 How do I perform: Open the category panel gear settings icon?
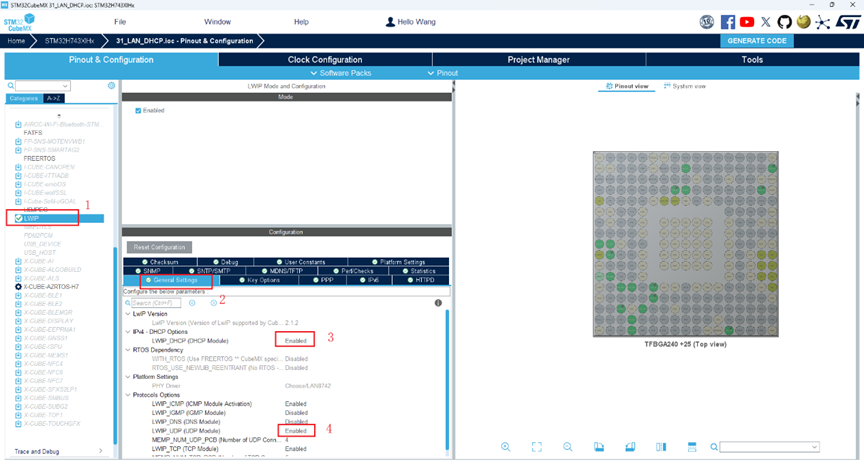click(111, 85)
